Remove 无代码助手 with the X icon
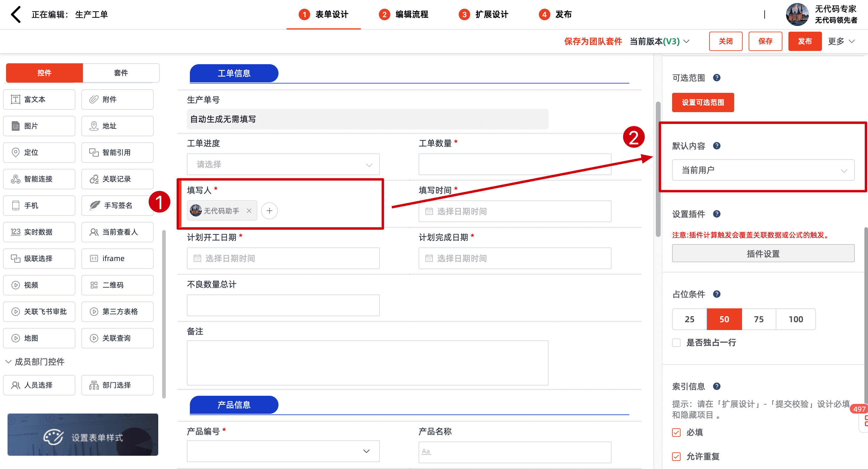 tap(249, 211)
